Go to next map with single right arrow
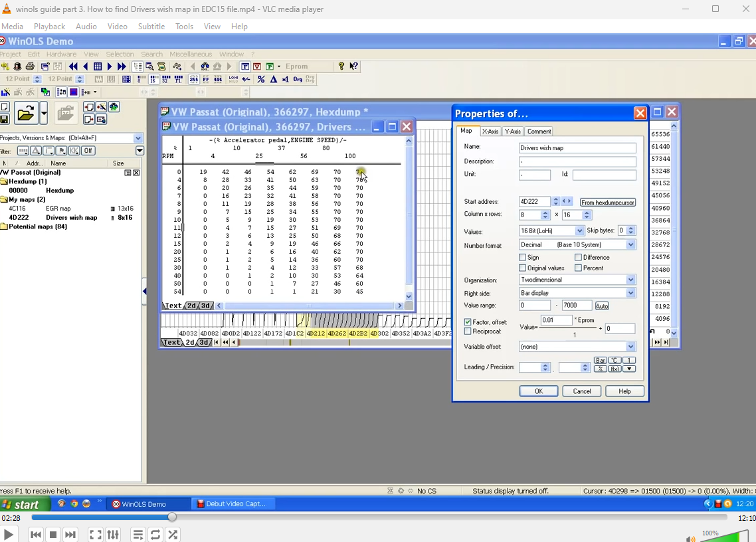Viewport: 756px width, 542px height. (110, 66)
